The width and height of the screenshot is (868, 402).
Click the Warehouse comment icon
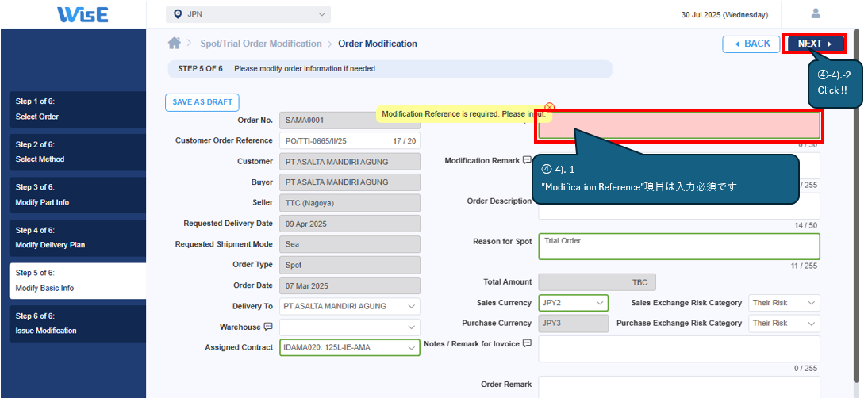[x=268, y=327]
